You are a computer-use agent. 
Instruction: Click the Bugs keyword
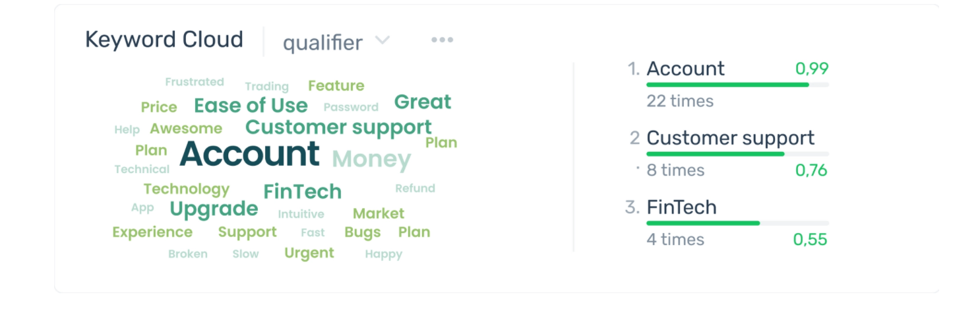(x=363, y=232)
